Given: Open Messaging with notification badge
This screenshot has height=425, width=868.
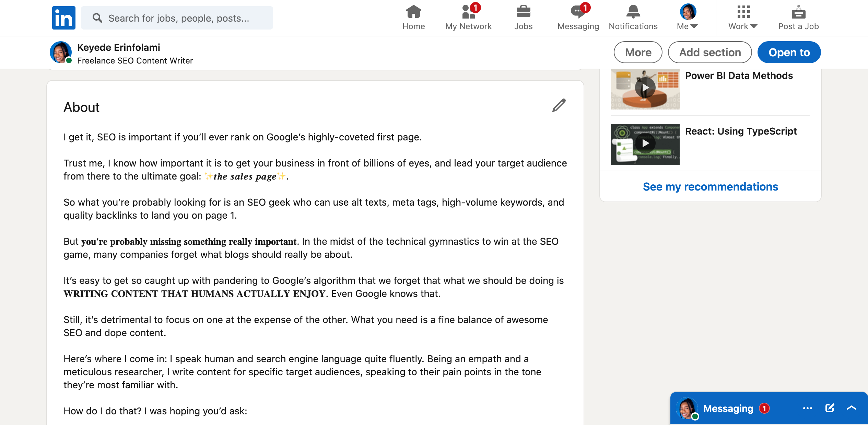Looking at the screenshot, I should pyautogui.click(x=578, y=16).
